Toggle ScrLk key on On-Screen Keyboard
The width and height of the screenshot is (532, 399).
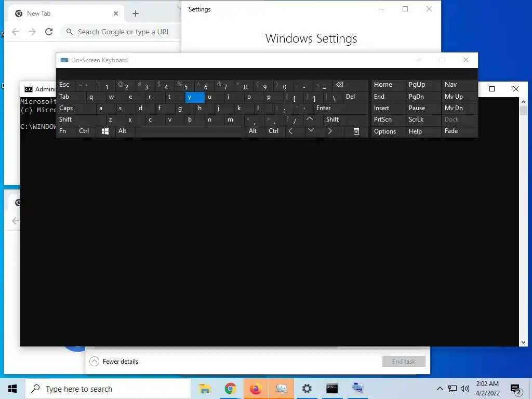click(x=423, y=119)
